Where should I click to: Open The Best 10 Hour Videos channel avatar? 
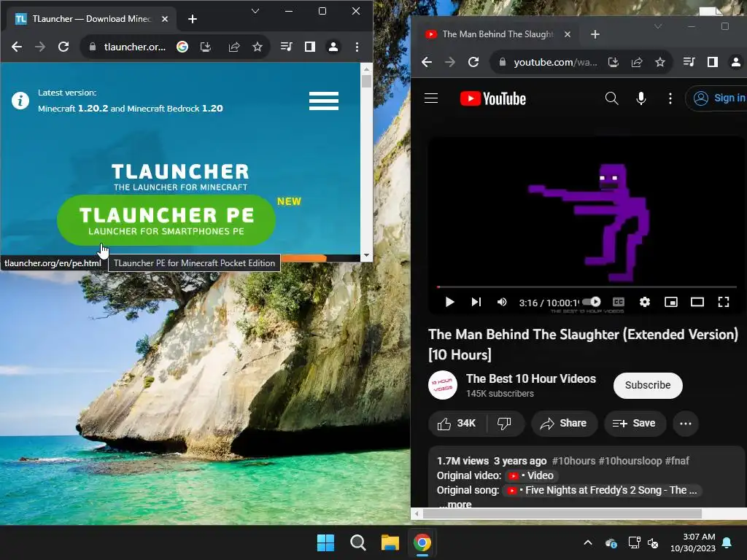pos(443,385)
